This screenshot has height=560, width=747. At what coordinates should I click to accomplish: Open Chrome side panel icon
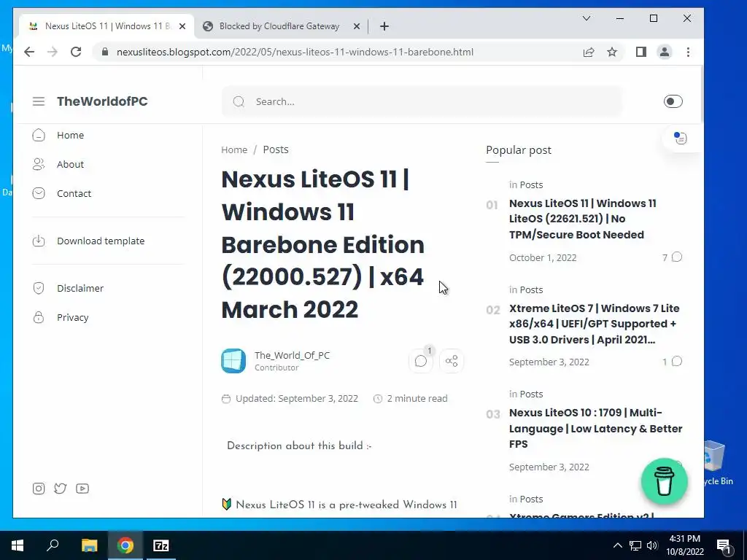tap(641, 52)
